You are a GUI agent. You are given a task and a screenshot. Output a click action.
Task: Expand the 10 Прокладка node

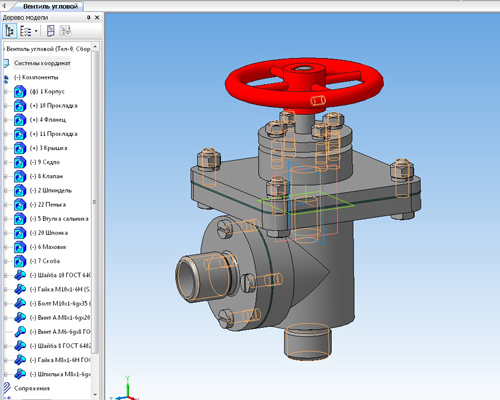[x=5, y=106]
